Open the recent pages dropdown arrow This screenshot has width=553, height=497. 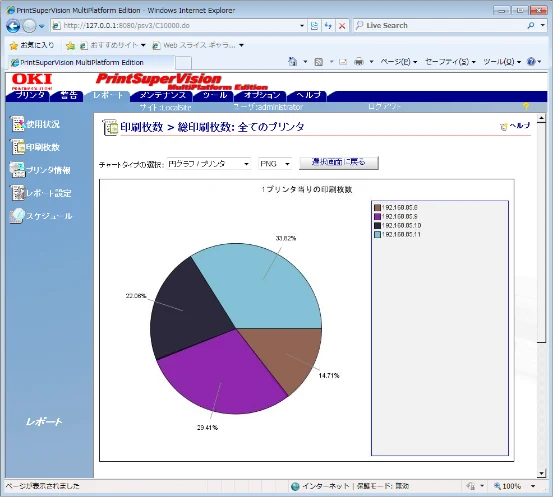point(42,26)
